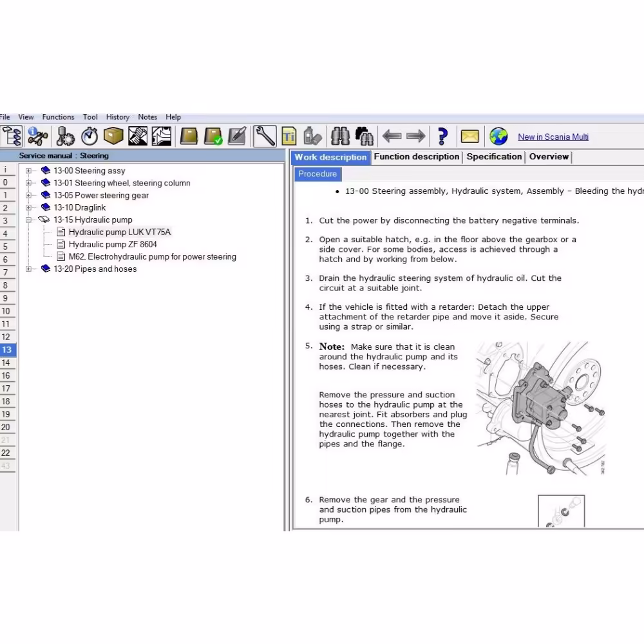The image size is (644, 644).
Task: Click the tree structure icon in toolbar
Action: click(x=12, y=137)
